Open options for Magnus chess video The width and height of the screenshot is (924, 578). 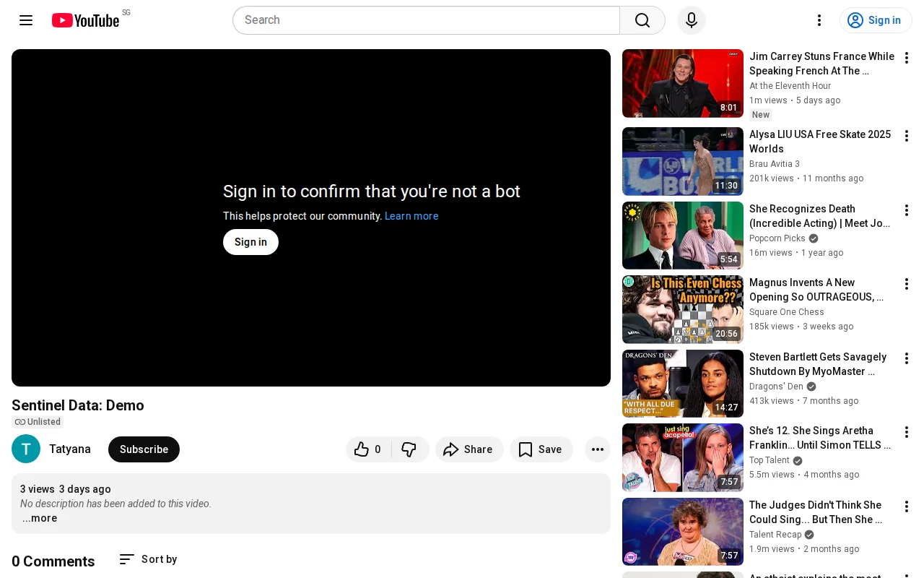(907, 284)
